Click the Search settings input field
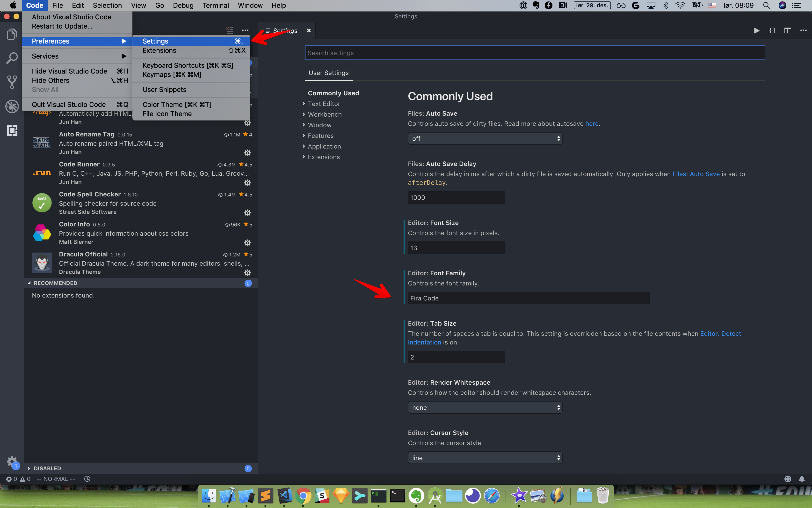Screen dimensions: 812x508 coord(535,53)
